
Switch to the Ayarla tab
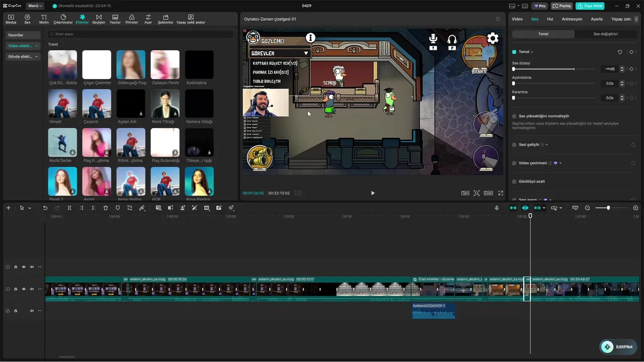597,19
